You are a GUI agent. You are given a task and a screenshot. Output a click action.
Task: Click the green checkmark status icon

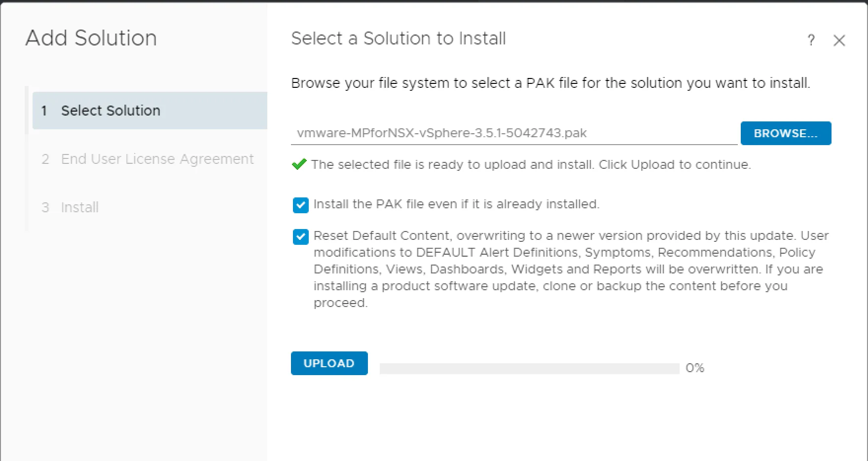pyautogui.click(x=299, y=164)
